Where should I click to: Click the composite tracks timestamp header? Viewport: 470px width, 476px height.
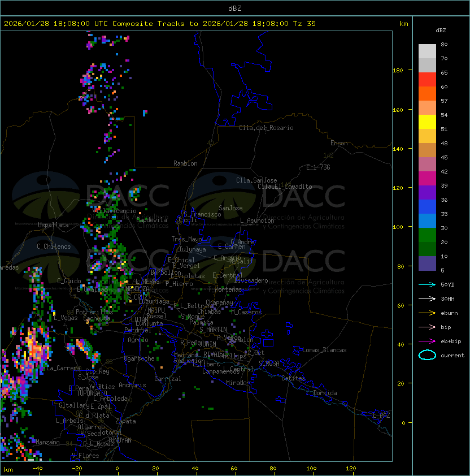click(160, 24)
